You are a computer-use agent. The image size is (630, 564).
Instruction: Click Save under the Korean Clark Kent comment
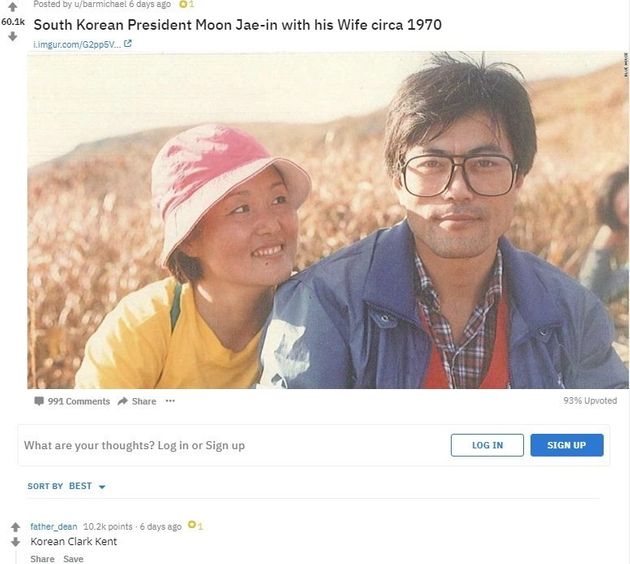pos(73,559)
